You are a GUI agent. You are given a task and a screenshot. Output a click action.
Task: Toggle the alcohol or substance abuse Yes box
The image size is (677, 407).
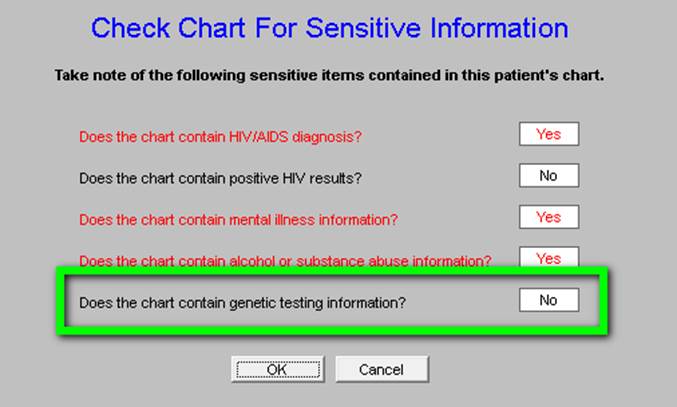pyautogui.click(x=549, y=257)
